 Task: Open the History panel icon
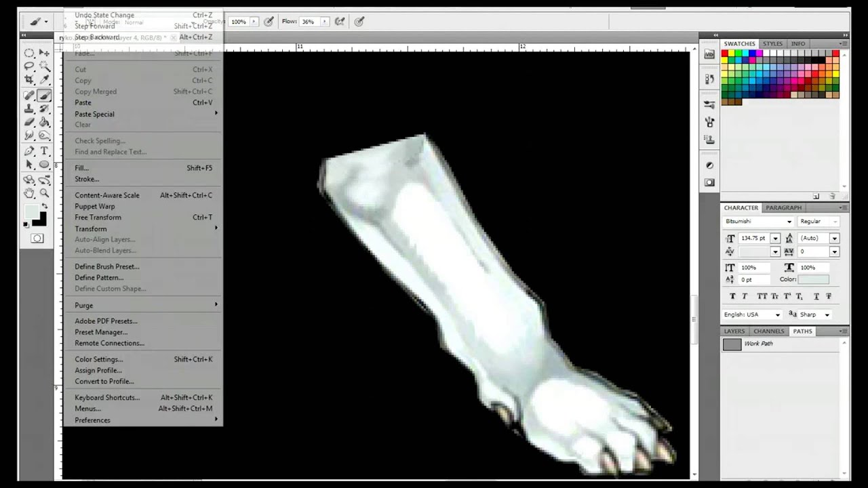pyautogui.click(x=709, y=79)
